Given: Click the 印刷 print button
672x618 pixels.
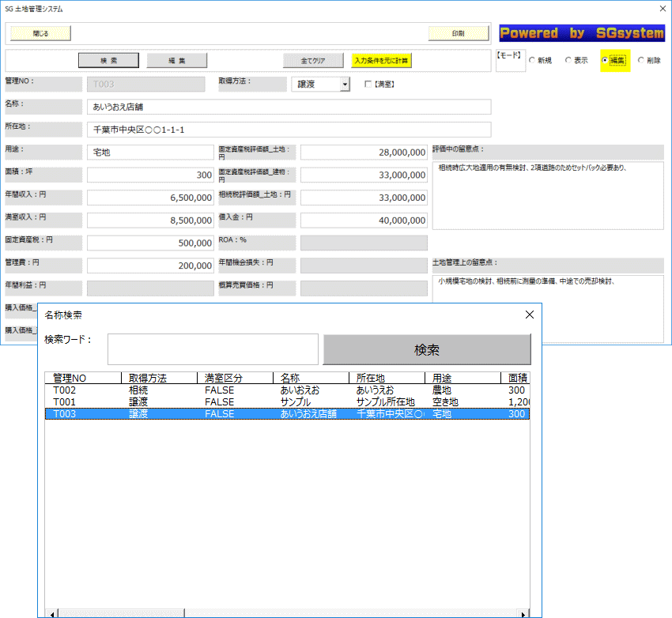Looking at the screenshot, I should pyautogui.click(x=458, y=33).
